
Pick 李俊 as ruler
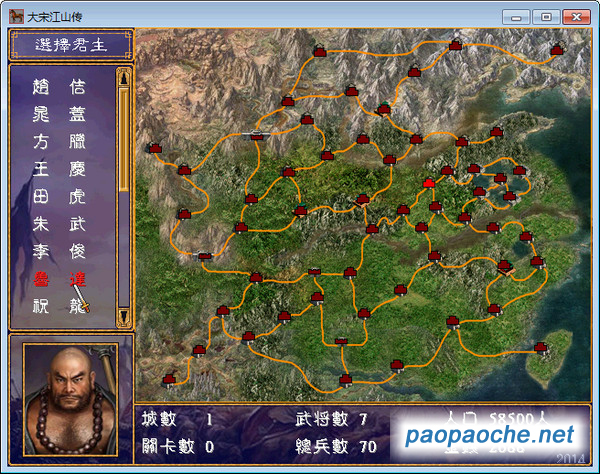tap(59, 252)
